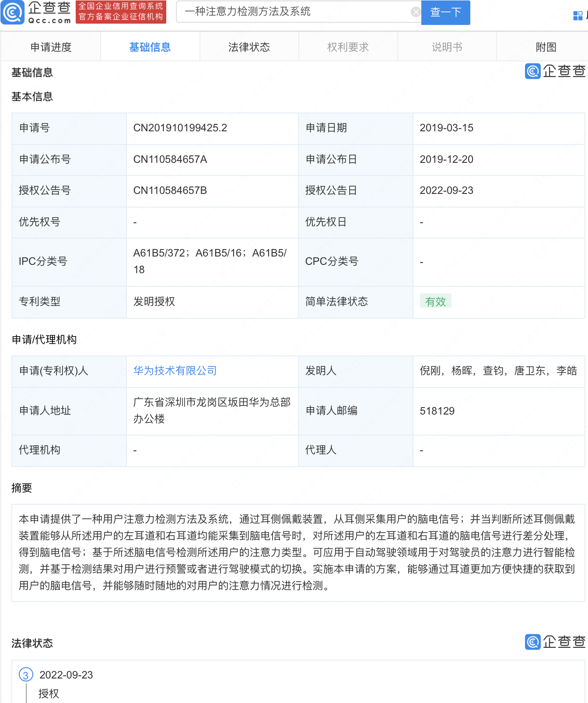Click the 查一下 search button
Screen dimensions: 588x703
(x=445, y=12)
